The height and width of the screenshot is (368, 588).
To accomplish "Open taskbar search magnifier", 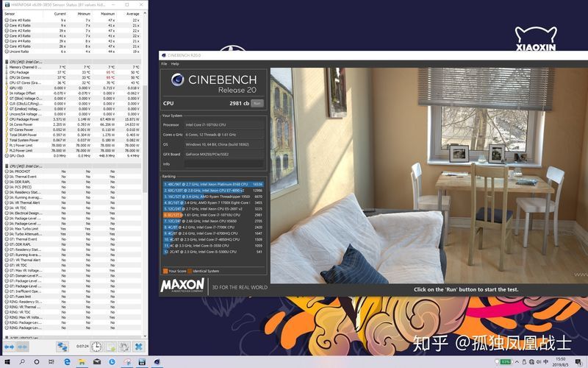I will click(22, 362).
